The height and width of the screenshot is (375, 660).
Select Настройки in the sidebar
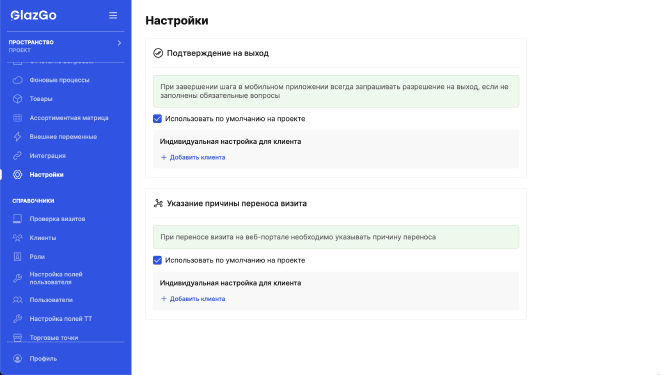(x=46, y=175)
